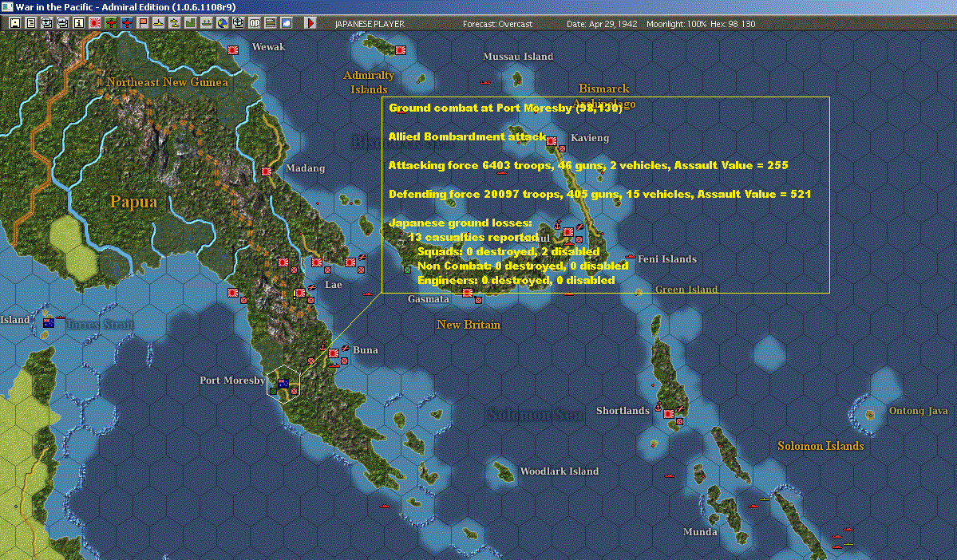Click the 'Allied Bombardment attack' report line
The image size is (957, 560).
pos(467,136)
